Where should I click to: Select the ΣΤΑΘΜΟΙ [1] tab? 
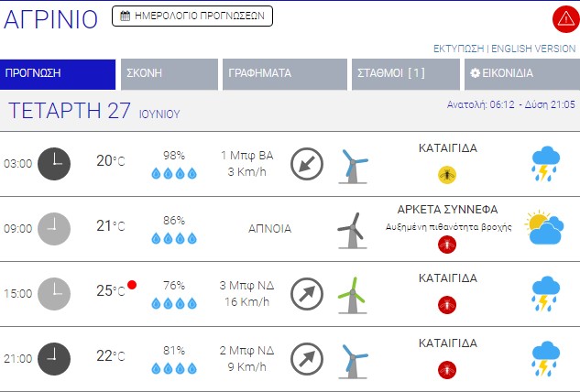click(406, 74)
